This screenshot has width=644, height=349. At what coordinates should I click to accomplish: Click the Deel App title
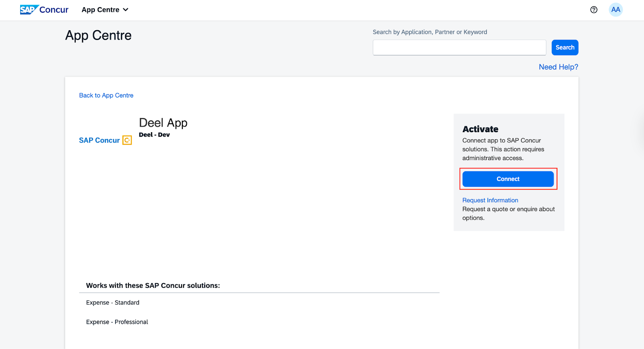[x=163, y=123]
